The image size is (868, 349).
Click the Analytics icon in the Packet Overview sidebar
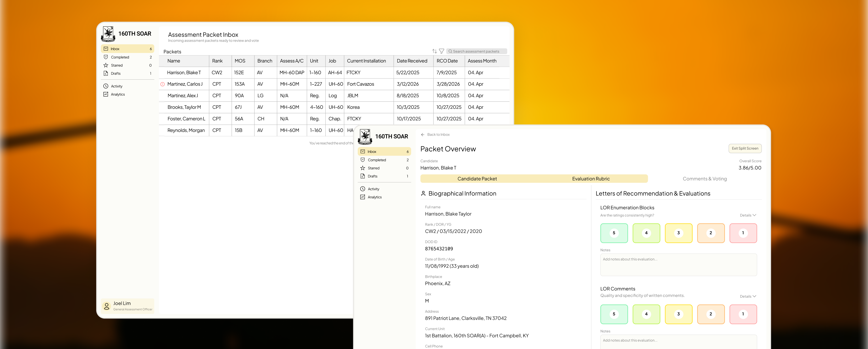(363, 197)
